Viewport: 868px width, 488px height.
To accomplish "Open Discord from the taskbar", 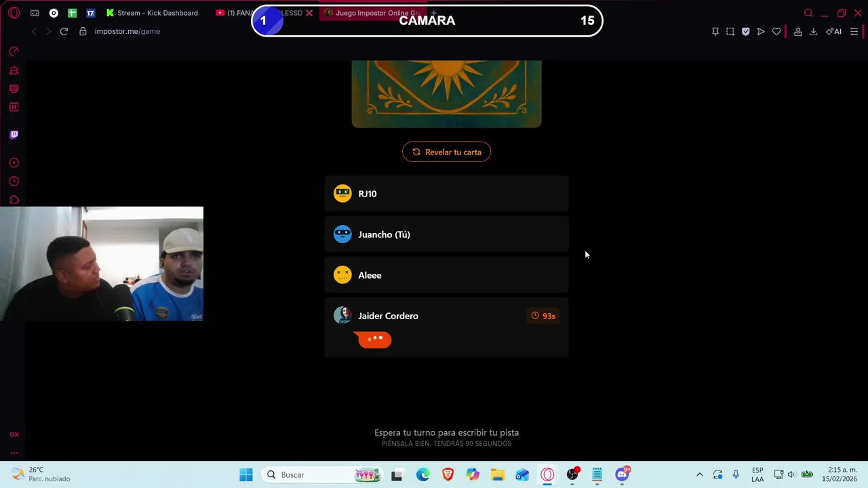I will coord(623,474).
